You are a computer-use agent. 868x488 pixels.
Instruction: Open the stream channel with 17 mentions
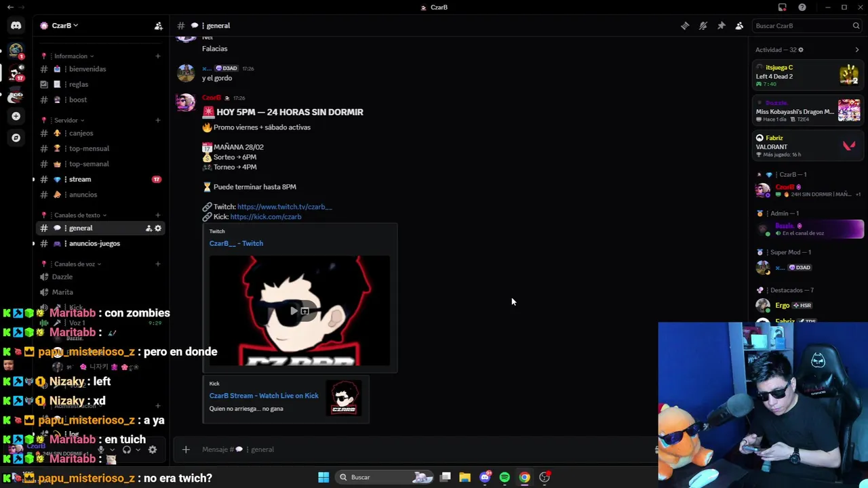pos(100,180)
